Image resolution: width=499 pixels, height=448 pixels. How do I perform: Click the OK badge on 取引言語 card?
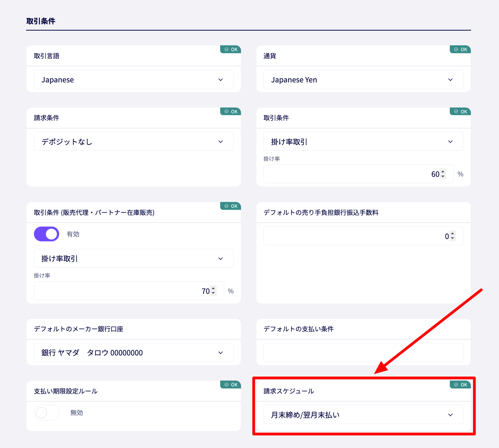[x=230, y=49]
